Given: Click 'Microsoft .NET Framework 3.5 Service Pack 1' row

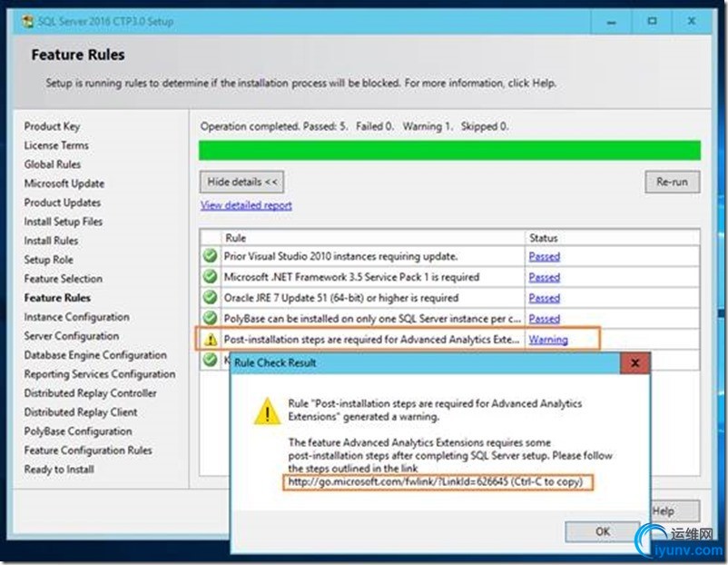Looking at the screenshot, I should [x=449, y=277].
